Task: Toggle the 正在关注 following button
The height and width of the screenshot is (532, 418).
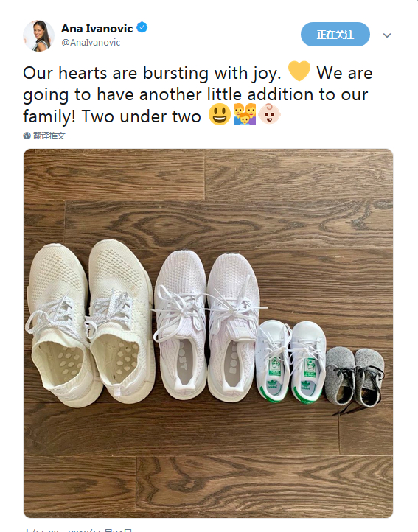Action: point(335,35)
